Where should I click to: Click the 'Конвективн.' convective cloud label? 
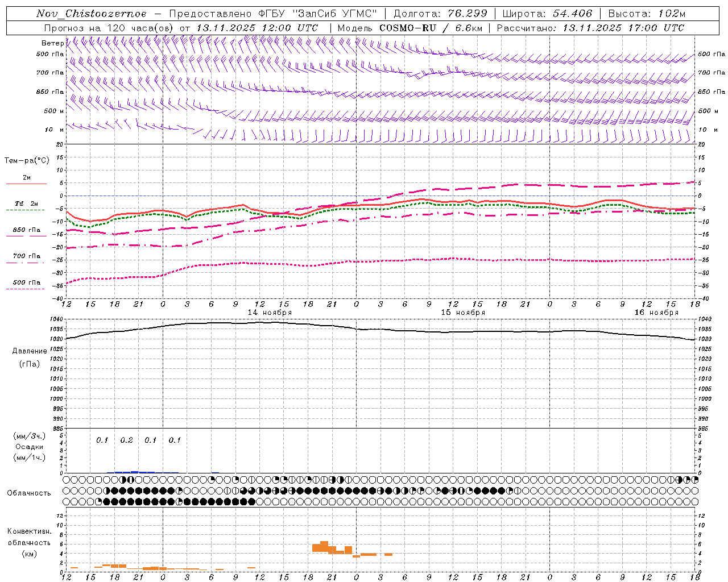(29, 531)
